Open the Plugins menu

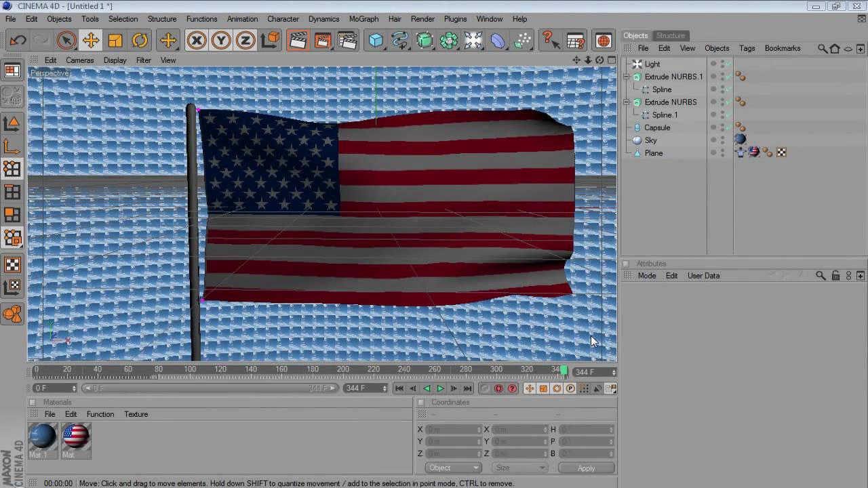click(456, 19)
